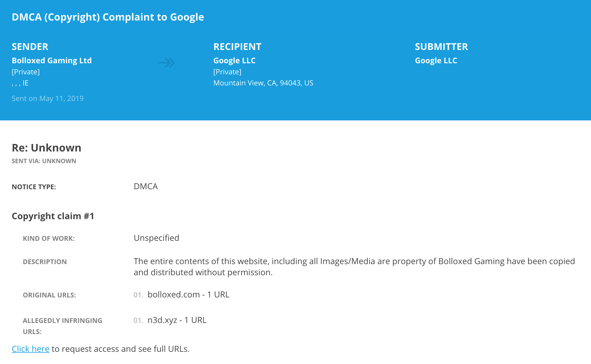The image size is (591, 364).
Task: Click the 'Unspecified' kind of work value
Action: click(156, 238)
